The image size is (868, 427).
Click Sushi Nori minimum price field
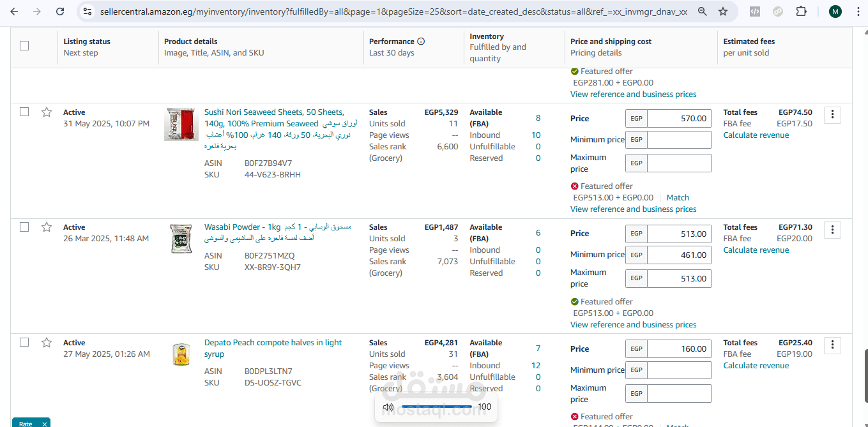pyautogui.click(x=679, y=140)
